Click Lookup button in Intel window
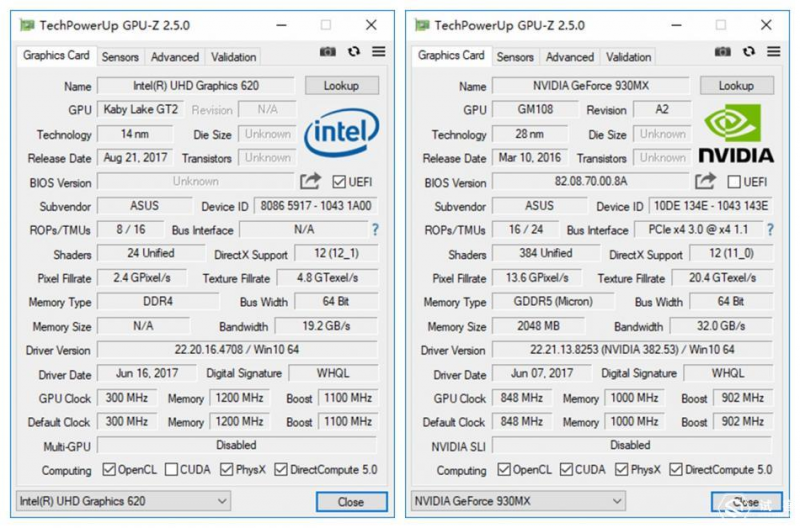Screen dimensions: 800x528 click(342, 86)
